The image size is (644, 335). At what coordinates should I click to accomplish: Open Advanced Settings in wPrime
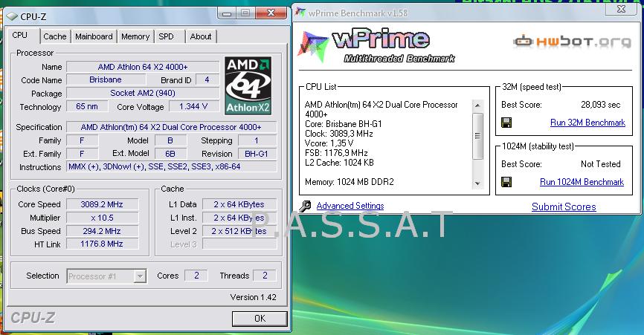coord(350,206)
